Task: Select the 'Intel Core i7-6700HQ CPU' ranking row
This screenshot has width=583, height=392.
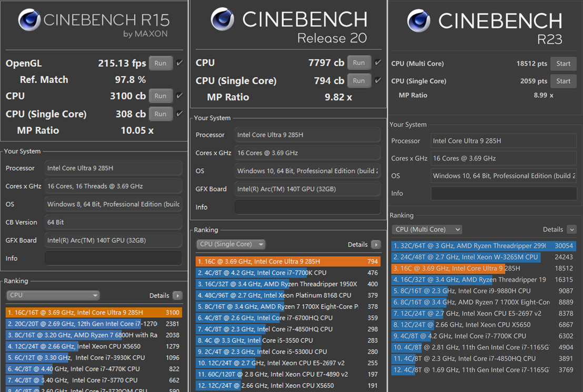Action: (288, 318)
